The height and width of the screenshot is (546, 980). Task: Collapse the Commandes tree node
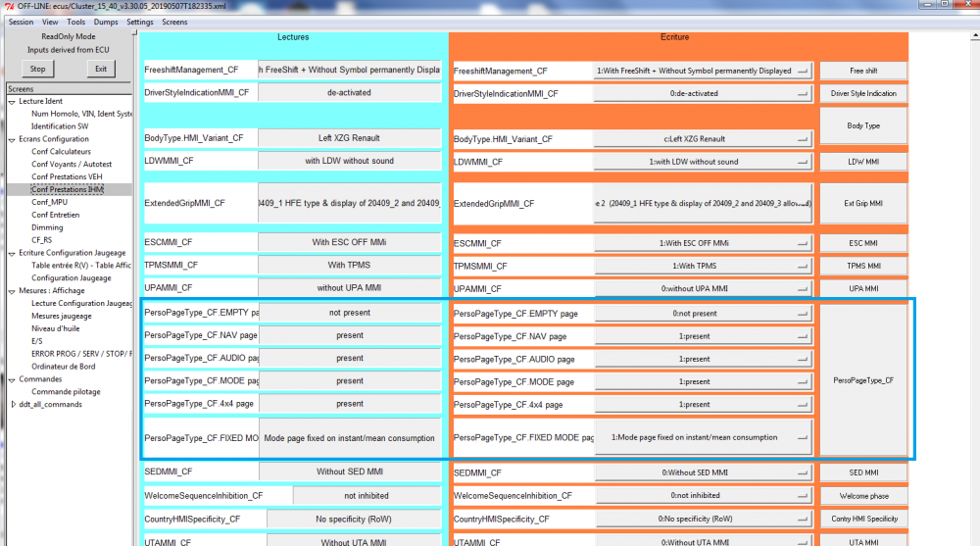pos(12,379)
